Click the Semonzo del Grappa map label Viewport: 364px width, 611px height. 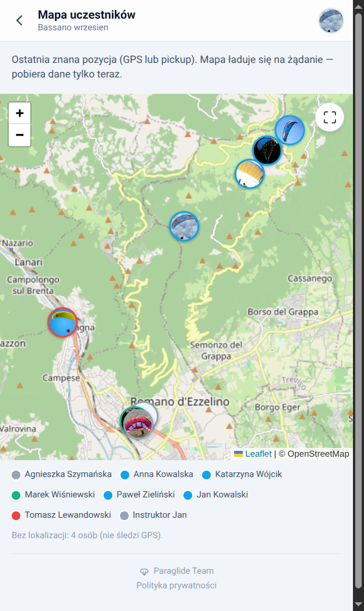(216, 350)
